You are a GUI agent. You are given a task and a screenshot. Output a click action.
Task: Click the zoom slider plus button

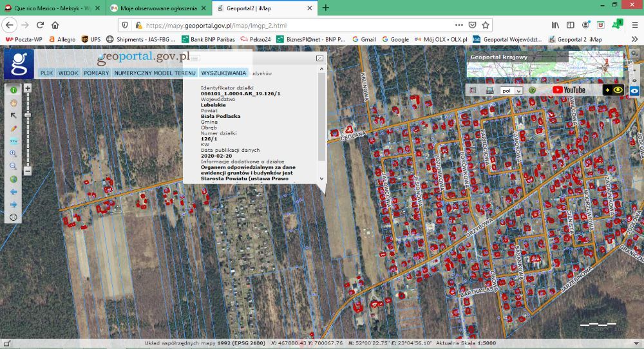(x=28, y=88)
